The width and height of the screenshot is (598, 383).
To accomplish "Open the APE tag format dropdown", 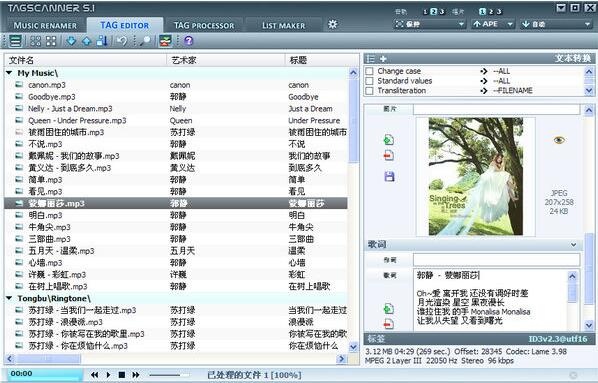I will click(x=493, y=24).
